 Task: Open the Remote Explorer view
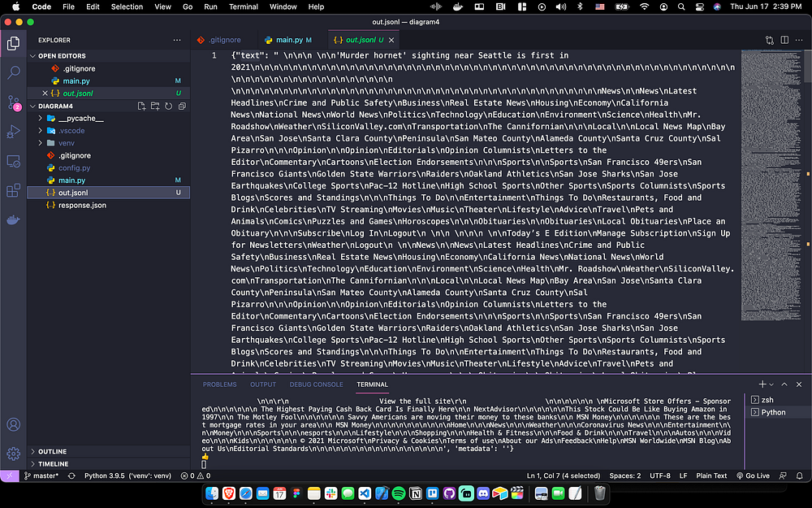(14, 161)
